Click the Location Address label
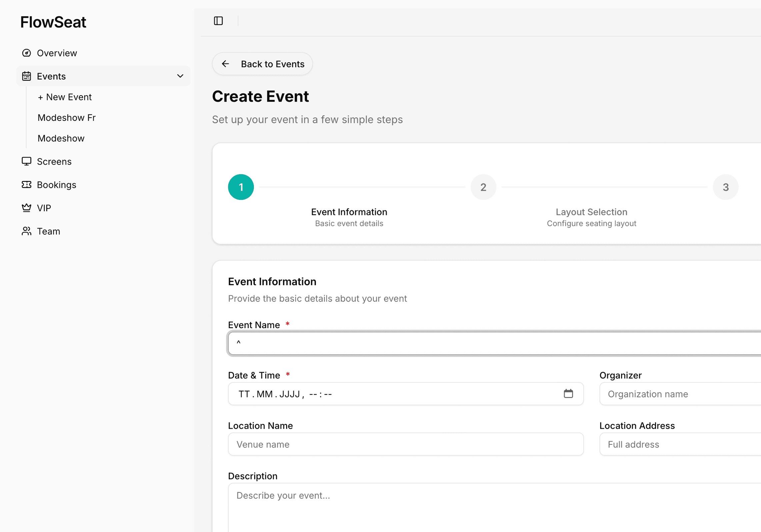 point(637,425)
